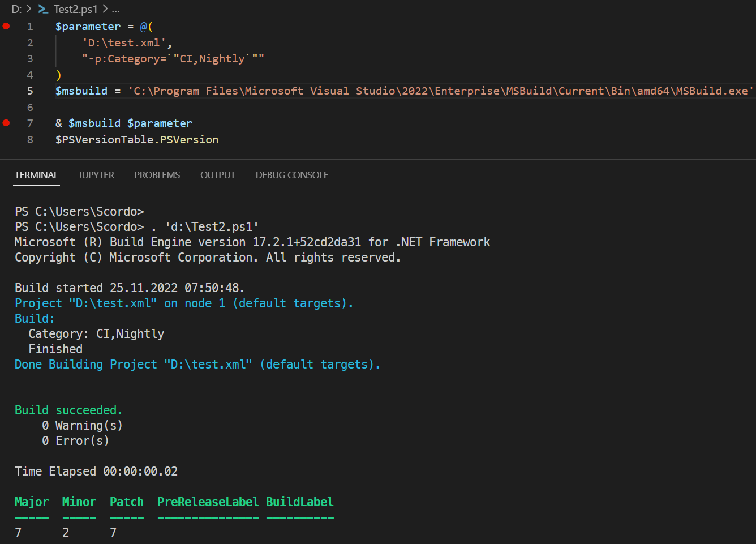Open the DEBUG CONSOLE tab

(x=291, y=175)
